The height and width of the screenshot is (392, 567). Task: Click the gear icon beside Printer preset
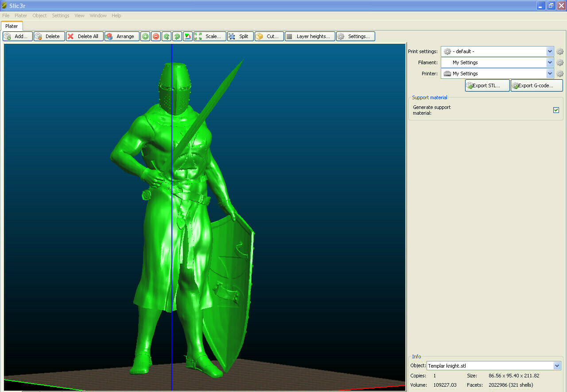(560, 74)
